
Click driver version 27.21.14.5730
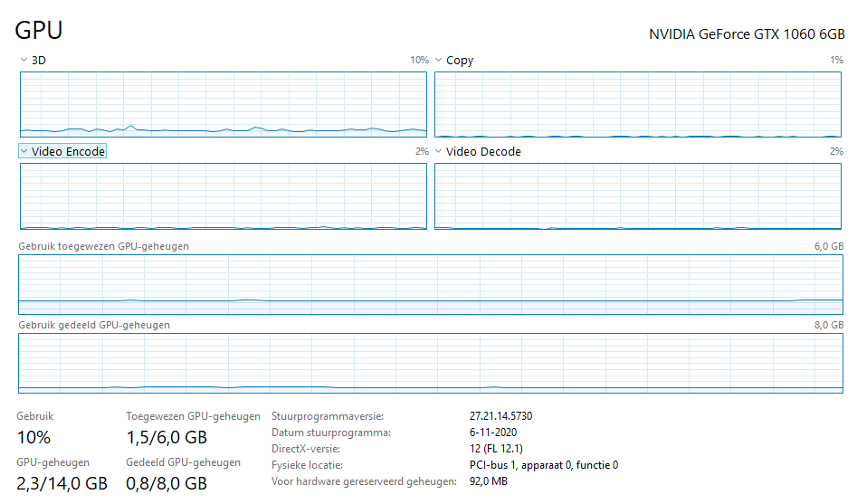(500, 416)
